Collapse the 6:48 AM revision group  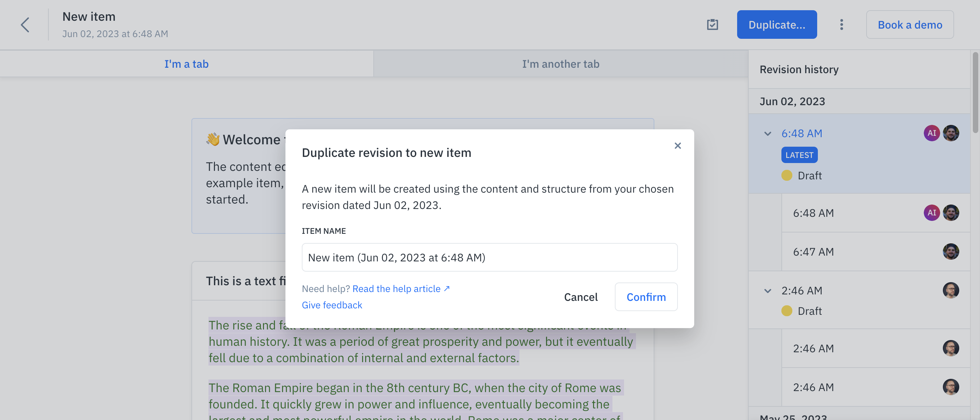click(768, 133)
